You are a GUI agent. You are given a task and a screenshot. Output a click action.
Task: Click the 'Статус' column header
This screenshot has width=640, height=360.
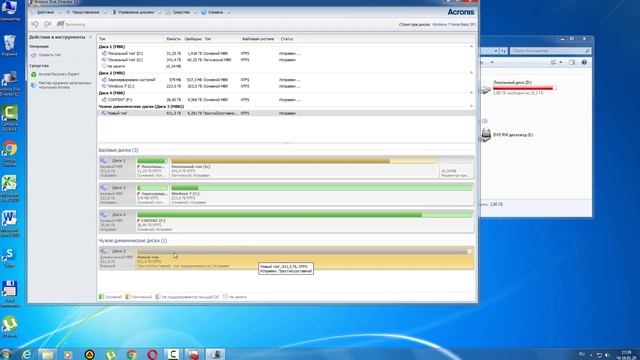tap(287, 39)
